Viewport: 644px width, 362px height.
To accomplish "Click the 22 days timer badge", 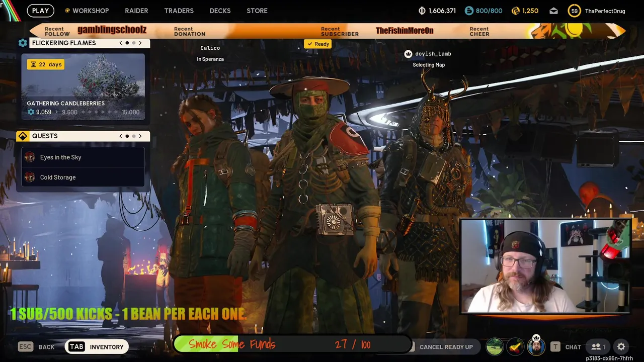I will point(46,64).
